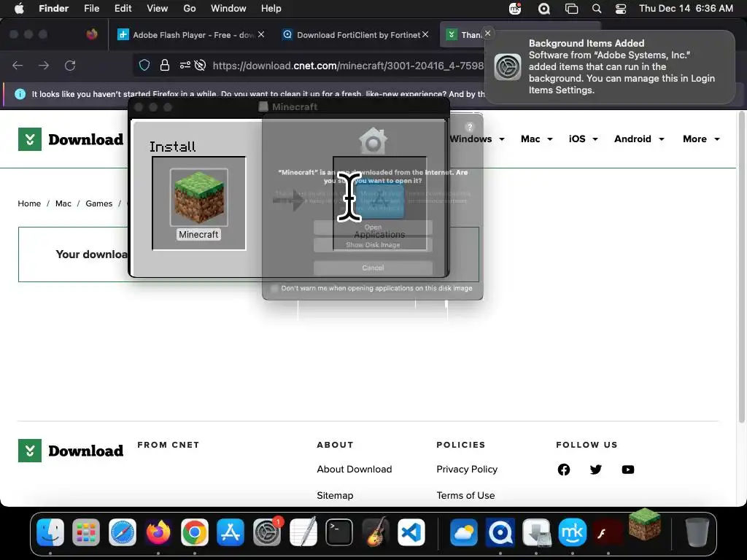Open GarageBand in the Dock
Screen dimensions: 747x560
[x=375, y=532]
